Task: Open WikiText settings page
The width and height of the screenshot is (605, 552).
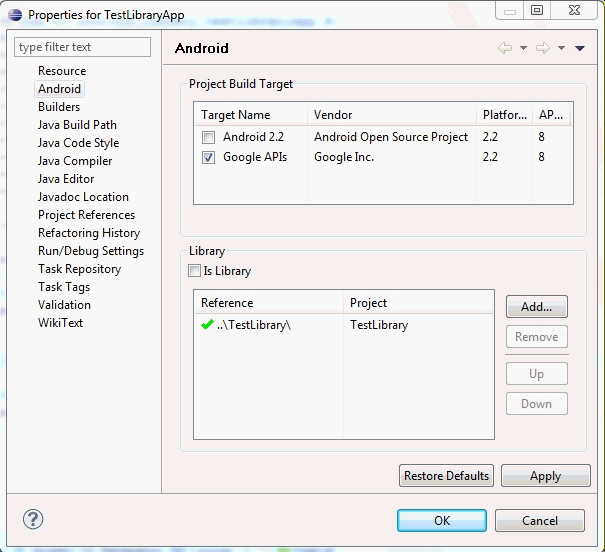Action: pyautogui.click(x=61, y=323)
